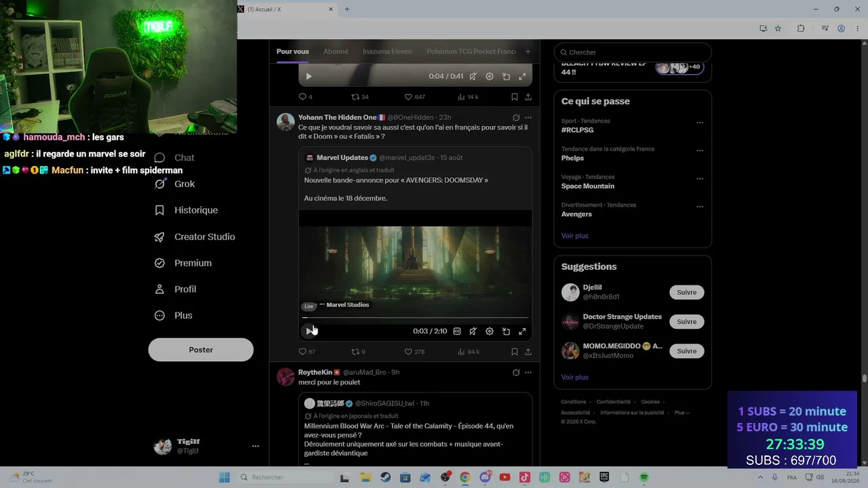Open Grok in the sidebar
The image size is (868, 488).
click(x=175, y=184)
